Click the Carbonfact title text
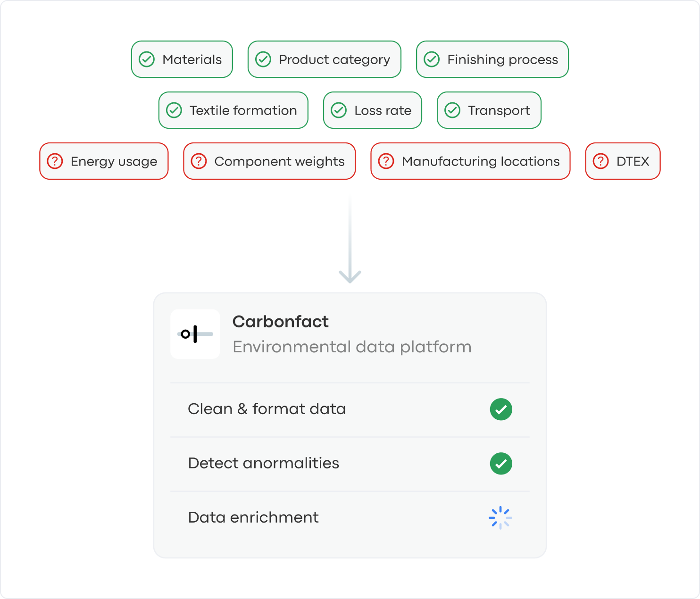700x599 pixels. pos(281,322)
